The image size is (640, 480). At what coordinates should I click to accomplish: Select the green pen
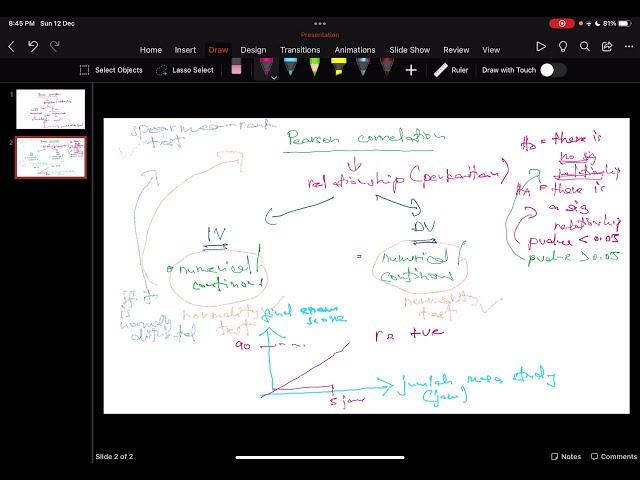click(x=315, y=67)
